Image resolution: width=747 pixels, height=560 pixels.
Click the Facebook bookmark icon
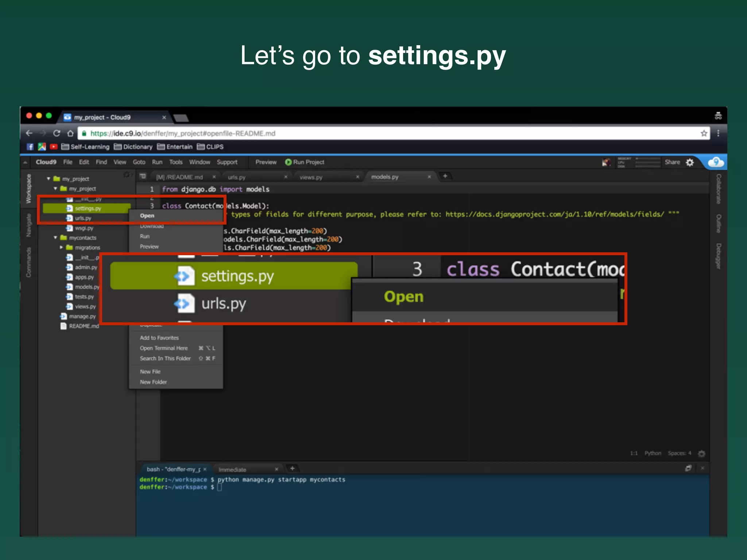point(30,147)
